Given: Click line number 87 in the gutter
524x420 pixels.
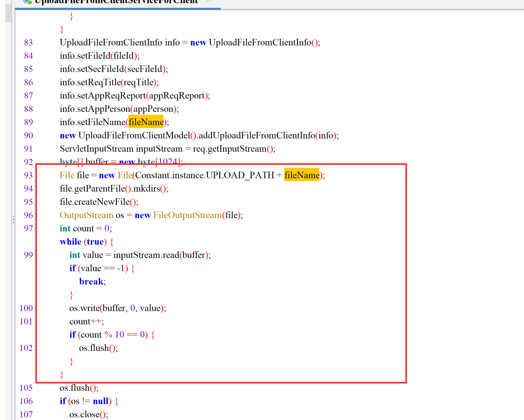Looking at the screenshot, I should point(29,95).
